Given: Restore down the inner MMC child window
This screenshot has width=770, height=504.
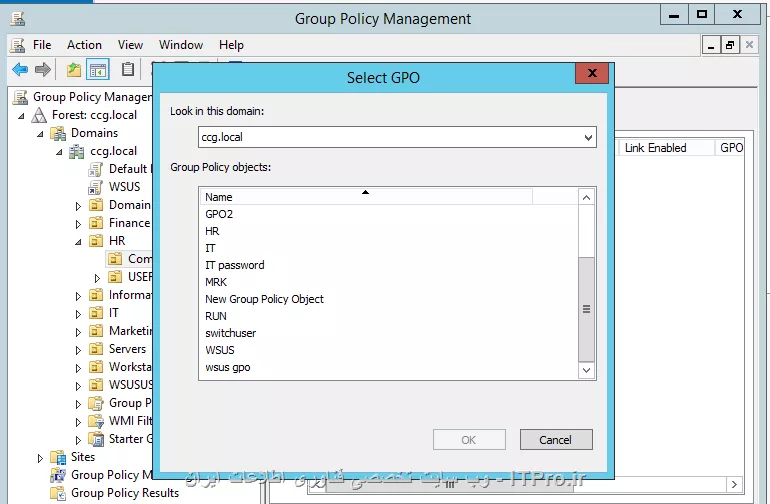Looking at the screenshot, I should click(x=730, y=45).
